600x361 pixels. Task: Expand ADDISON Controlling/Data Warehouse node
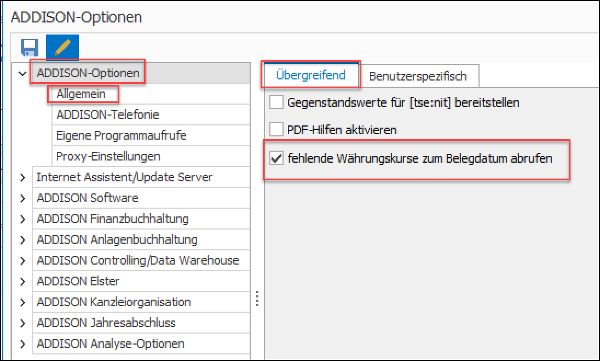click(x=23, y=261)
